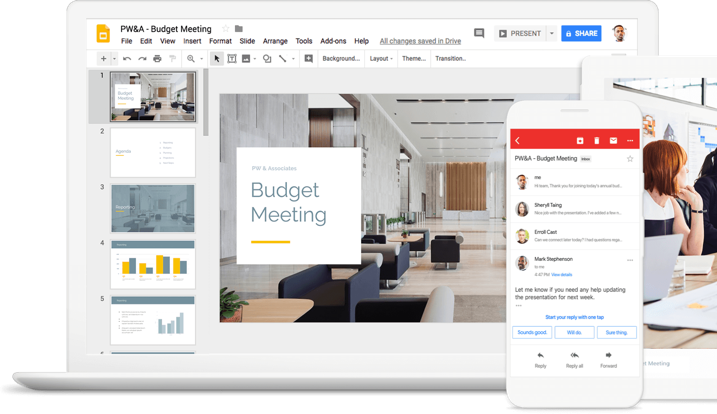Expand the insert image dropdown arrow
The width and height of the screenshot is (717, 414).
(x=255, y=59)
